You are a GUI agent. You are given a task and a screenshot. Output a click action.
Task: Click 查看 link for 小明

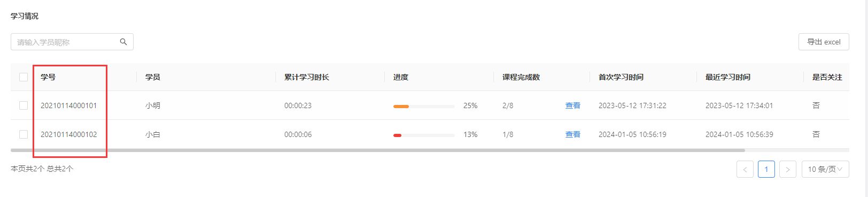click(x=572, y=105)
